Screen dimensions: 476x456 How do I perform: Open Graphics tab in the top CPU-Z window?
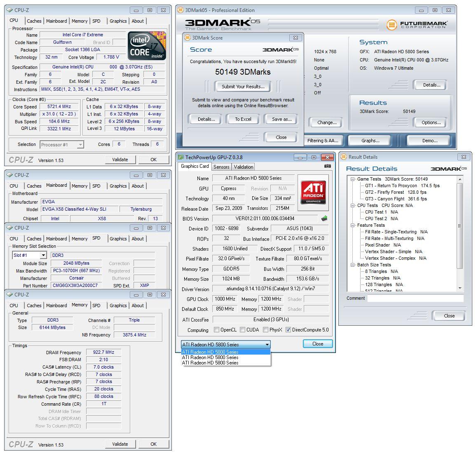pyautogui.click(x=118, y=21)
